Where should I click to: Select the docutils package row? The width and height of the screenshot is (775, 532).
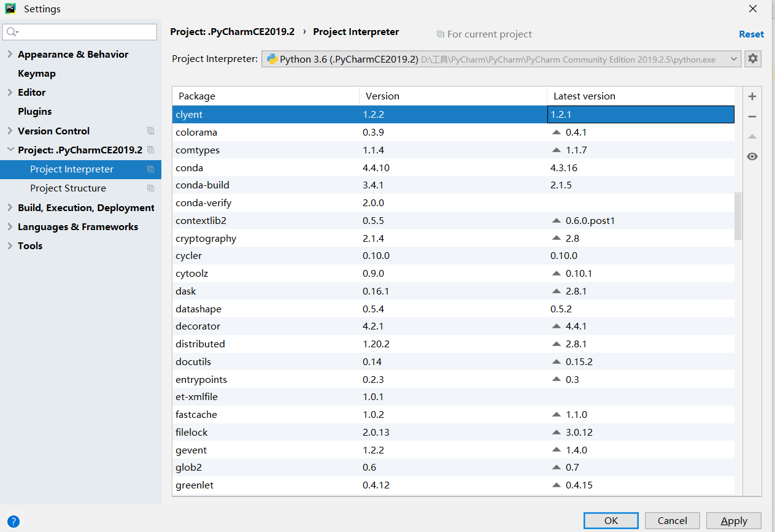coord(453,362)
